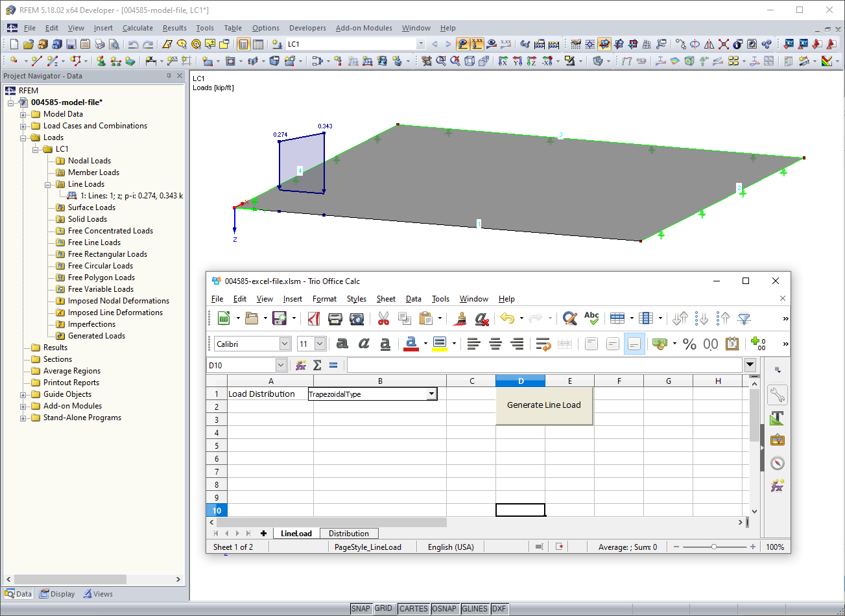Undo the last action in RFEM toolbar
Viewport: 845px width, 616px height.
coord(134,43)
